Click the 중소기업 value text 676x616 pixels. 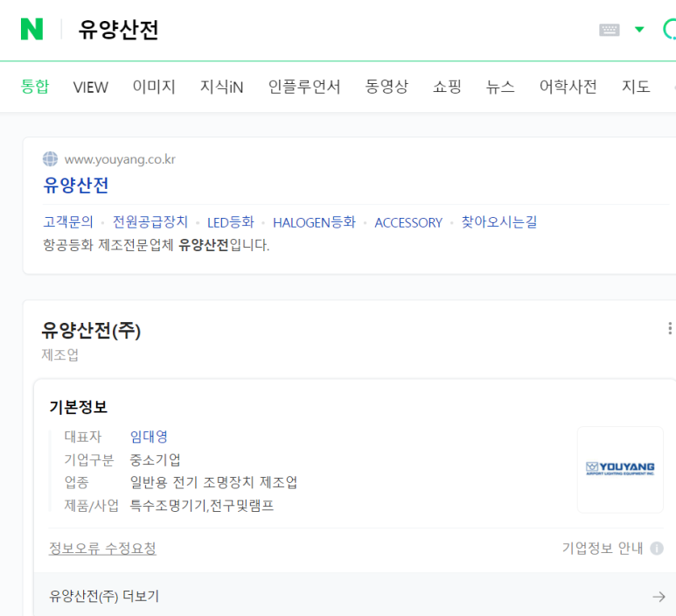(x=155, y=460)
